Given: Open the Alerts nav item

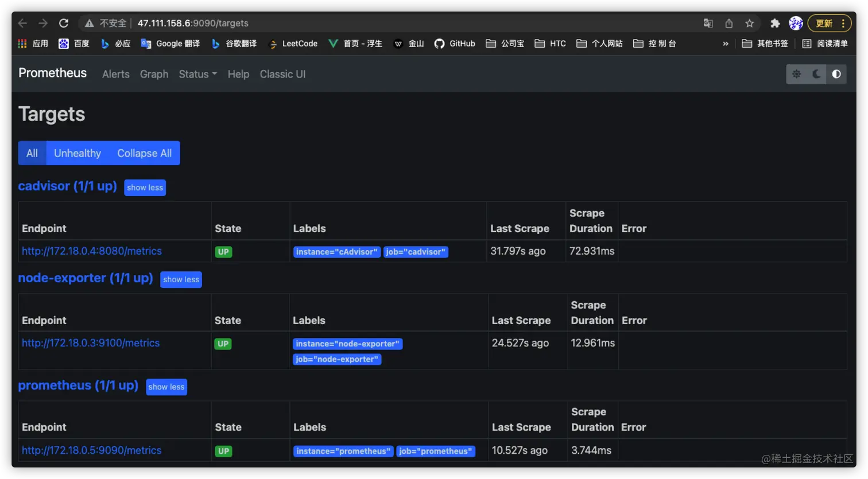Looking at the screenshot, I should coord(116,74).
